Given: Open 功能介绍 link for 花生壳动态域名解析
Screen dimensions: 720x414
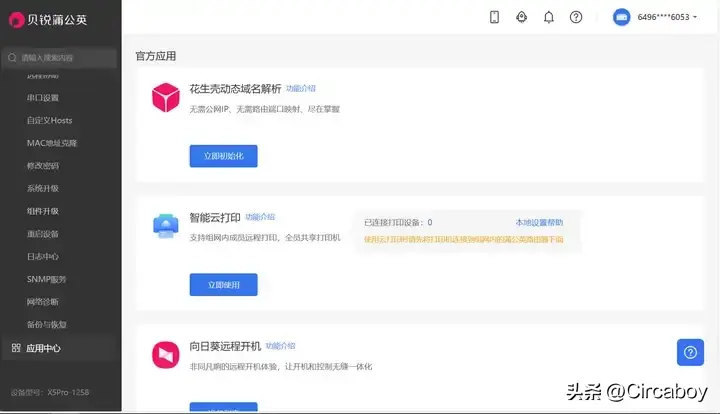Looking at the screenshot, I should (x=301, y=88).
